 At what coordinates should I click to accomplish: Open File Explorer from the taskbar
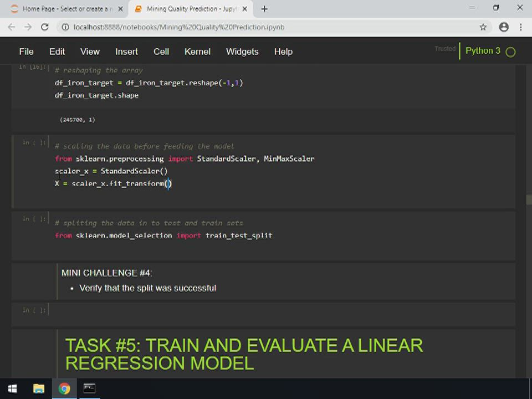tap(39, 388)
